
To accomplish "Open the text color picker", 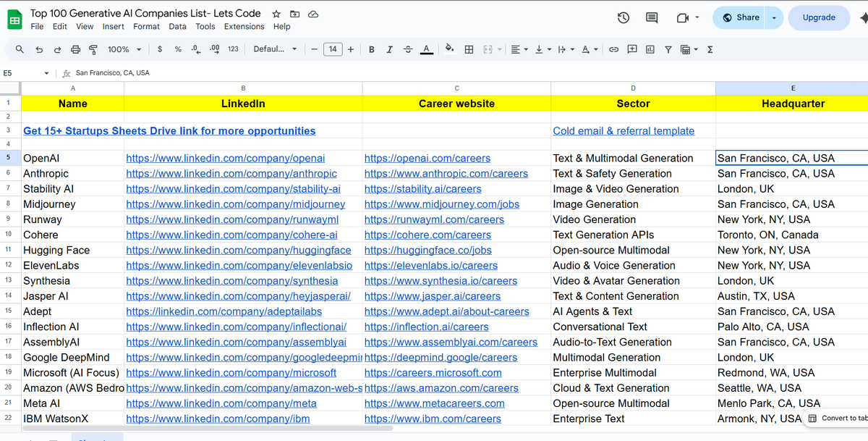I will [x=427, y=49].
